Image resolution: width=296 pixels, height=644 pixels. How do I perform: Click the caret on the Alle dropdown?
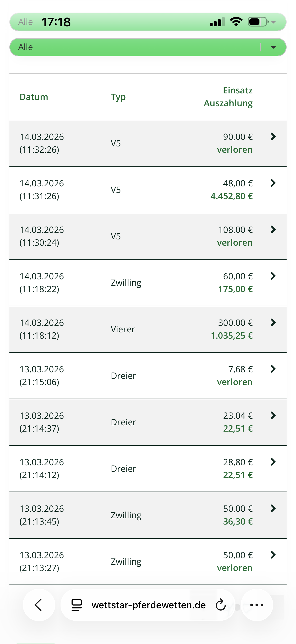point(273,47)
